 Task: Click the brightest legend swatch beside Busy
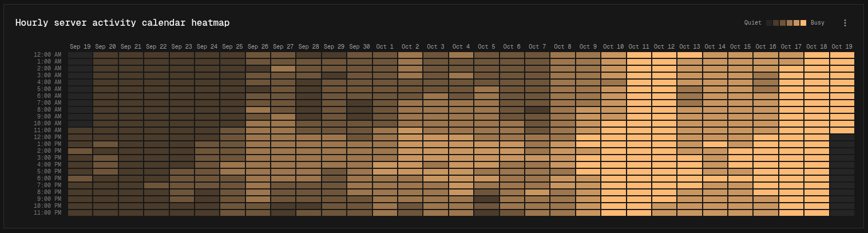803,23
